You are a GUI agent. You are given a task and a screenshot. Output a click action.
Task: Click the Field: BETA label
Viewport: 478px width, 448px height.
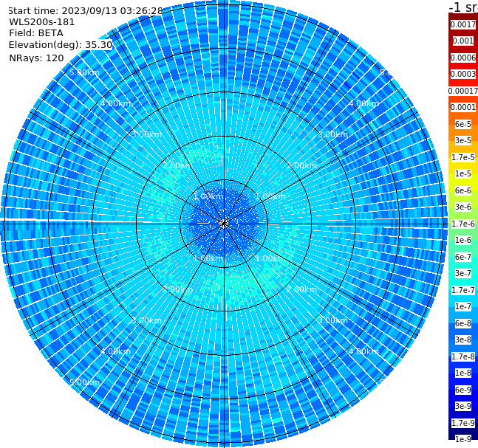[x=36, y=33]
